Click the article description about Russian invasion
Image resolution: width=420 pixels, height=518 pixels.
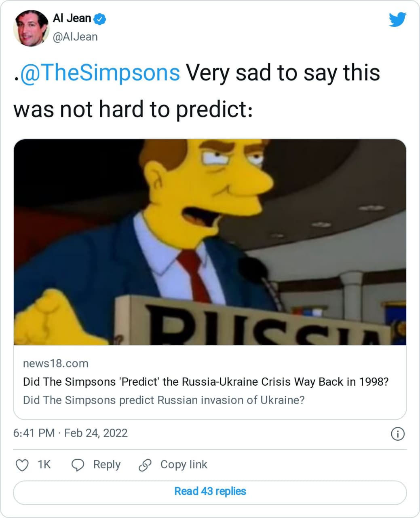164,400
